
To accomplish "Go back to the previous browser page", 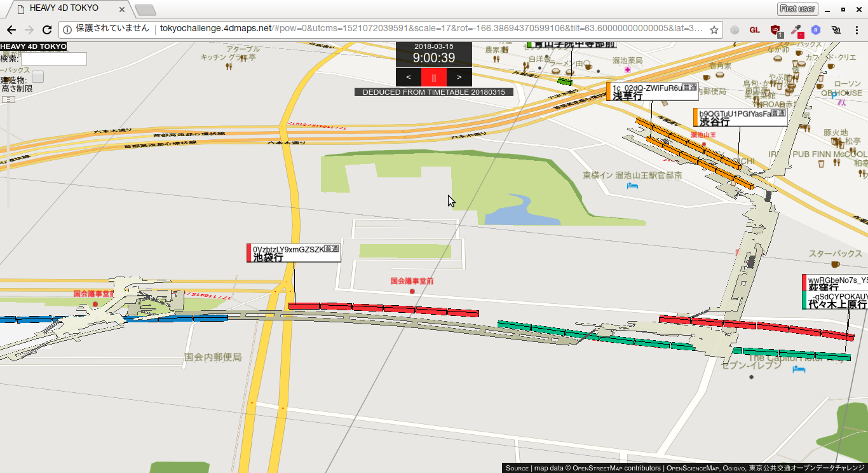I will pyautogui.click(x=11, y=30).
